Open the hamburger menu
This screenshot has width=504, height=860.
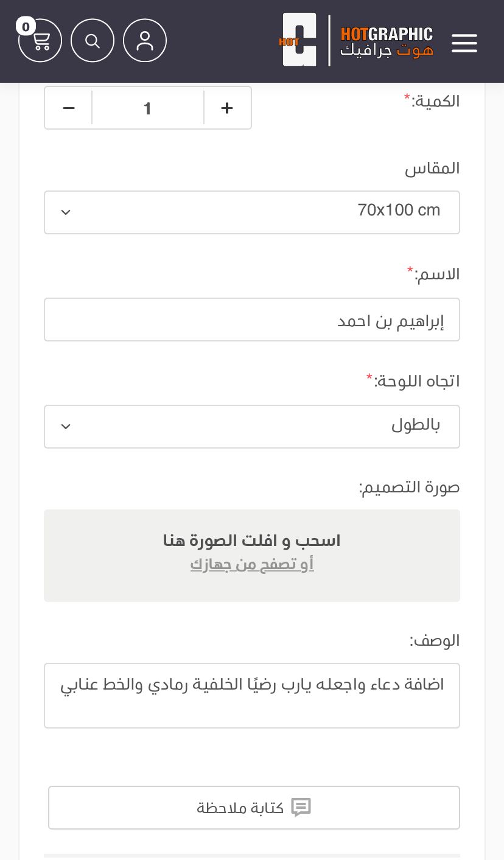point(464,43)
